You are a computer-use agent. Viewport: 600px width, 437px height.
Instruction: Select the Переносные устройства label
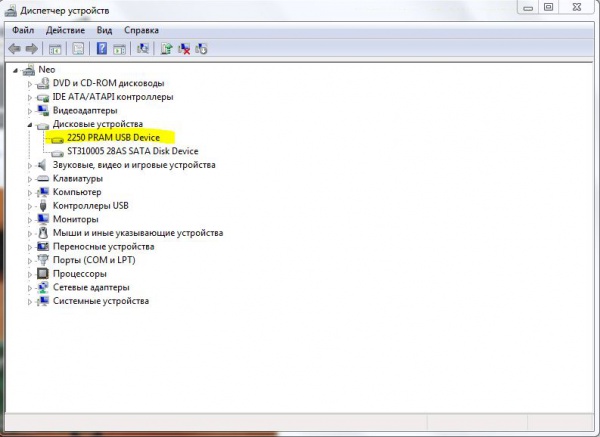(103, 246)
